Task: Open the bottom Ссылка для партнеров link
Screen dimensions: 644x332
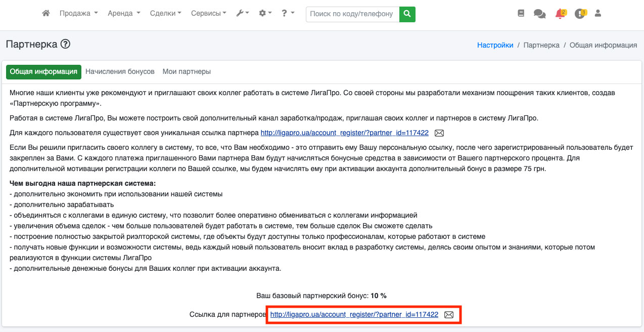Action: click(x=354, y=314)
